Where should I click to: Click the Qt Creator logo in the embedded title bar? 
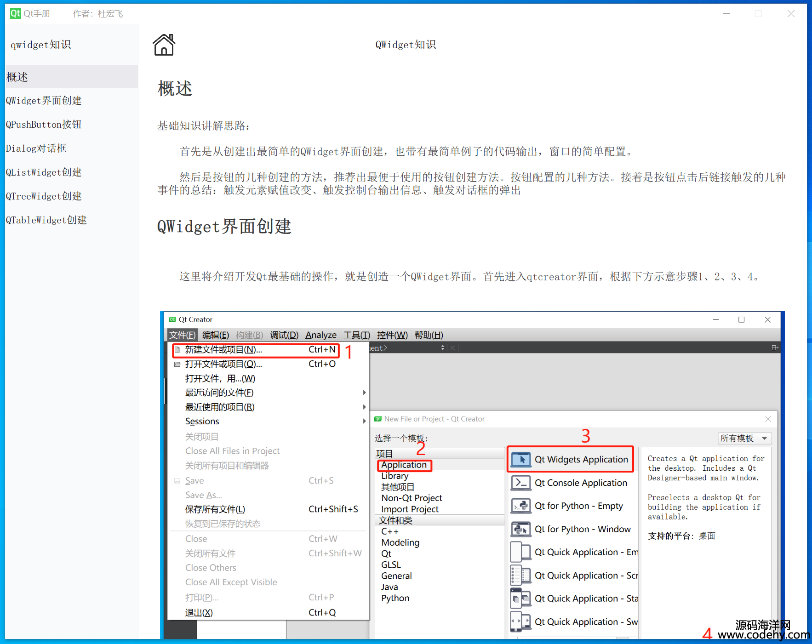coord(173,319)
